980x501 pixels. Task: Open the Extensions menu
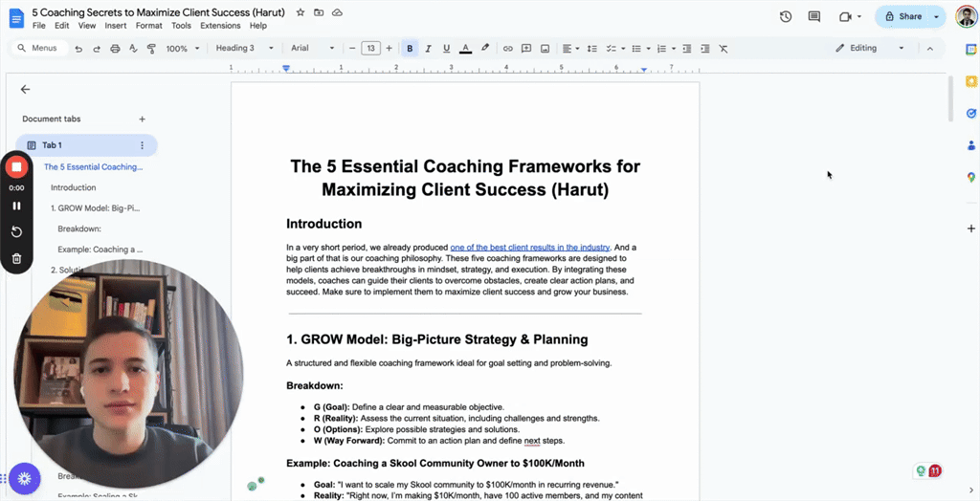(220, 26)
